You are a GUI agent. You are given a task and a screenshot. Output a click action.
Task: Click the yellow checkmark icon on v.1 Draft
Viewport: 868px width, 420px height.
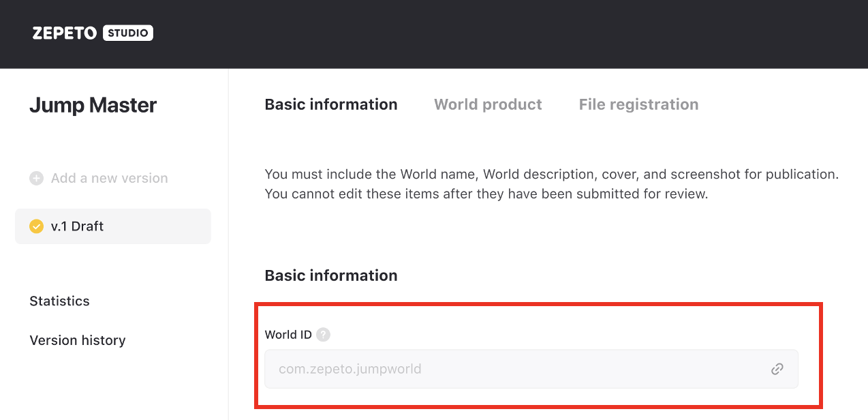[37, 226]
